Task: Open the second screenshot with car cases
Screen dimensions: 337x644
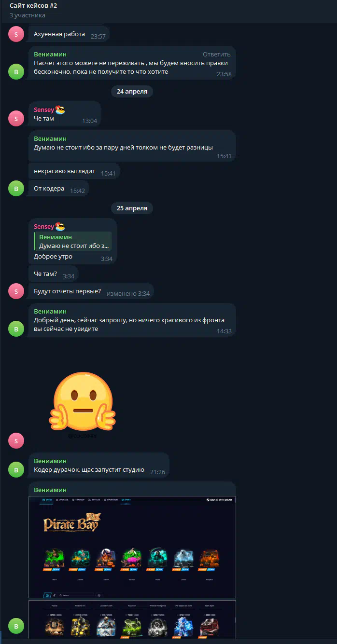Action: (x=132, y=619)
